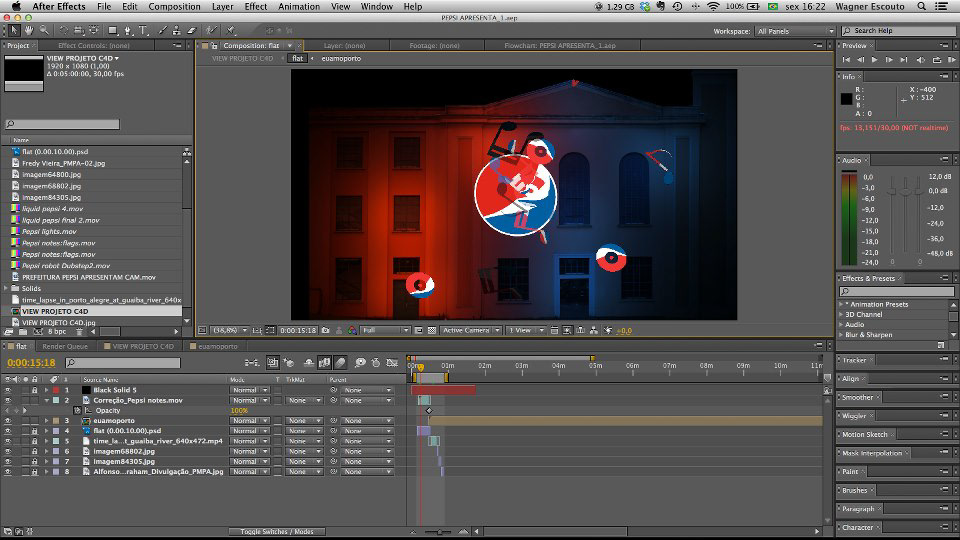Toggle solo for Correção_Pepsi notes.mov layer
Image resolution: width=960 pixels, height=540 pixels.
pyautogui.click(x=25, y=400)
